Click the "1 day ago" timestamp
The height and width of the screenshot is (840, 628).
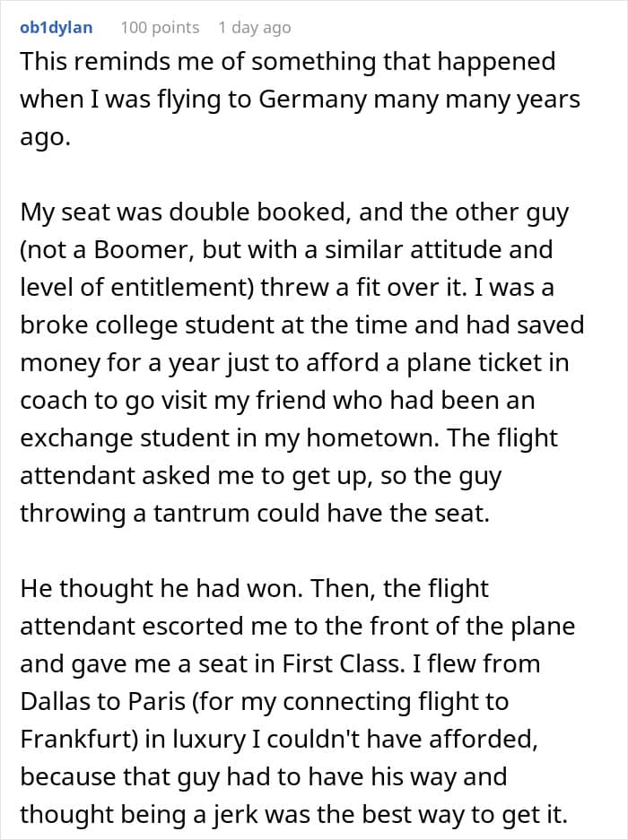(x=254, y=28)
